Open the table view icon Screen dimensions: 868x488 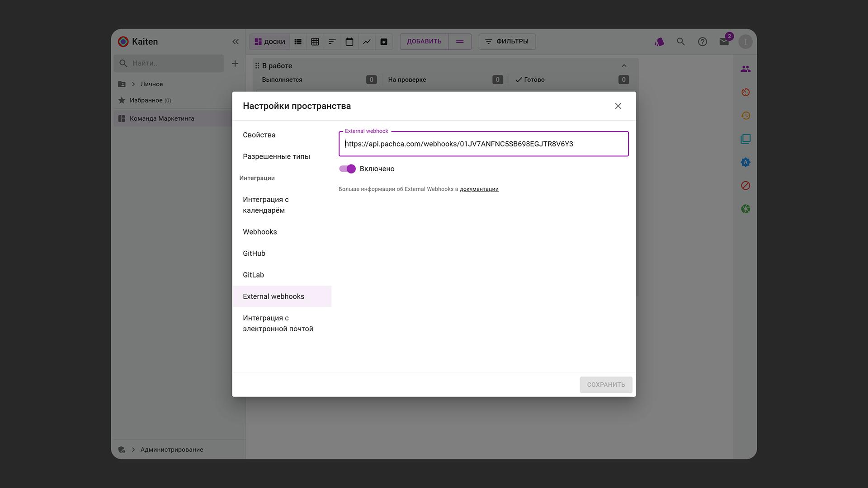pyautogui.click(x=315, y=42)
